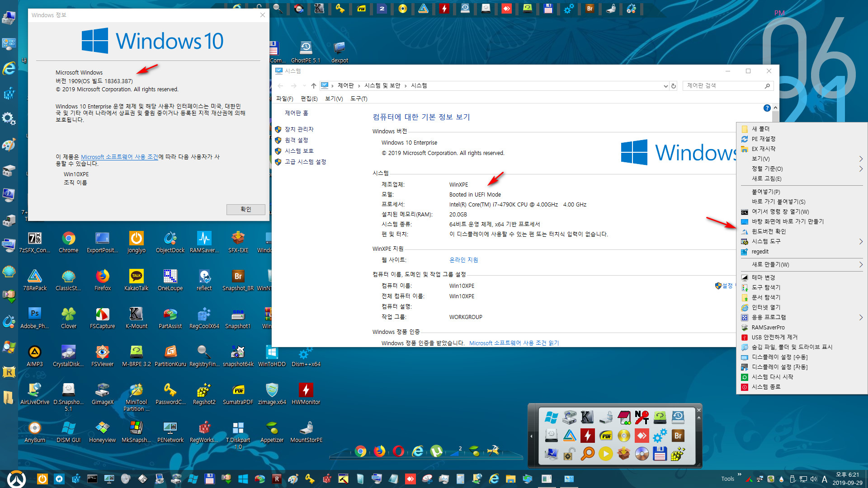Open Microsoft 소프트웨어 사용 조건 link in About

click(119, 157)
